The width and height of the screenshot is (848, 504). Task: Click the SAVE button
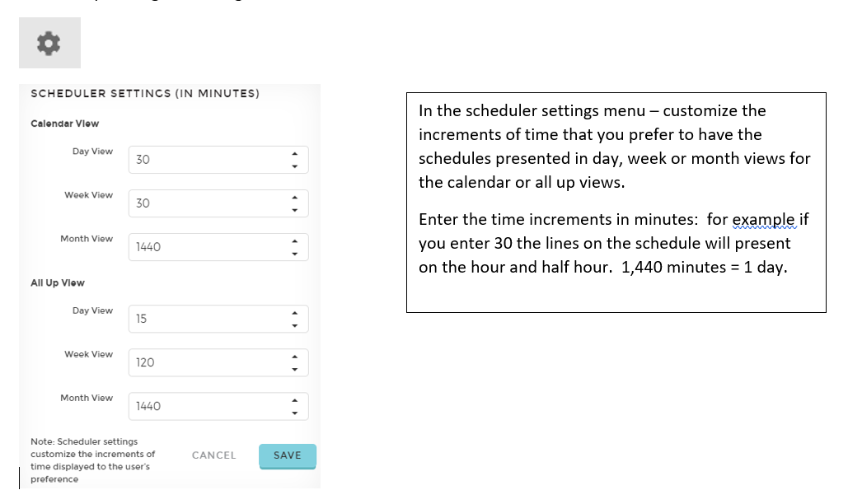tap(288, 456)
